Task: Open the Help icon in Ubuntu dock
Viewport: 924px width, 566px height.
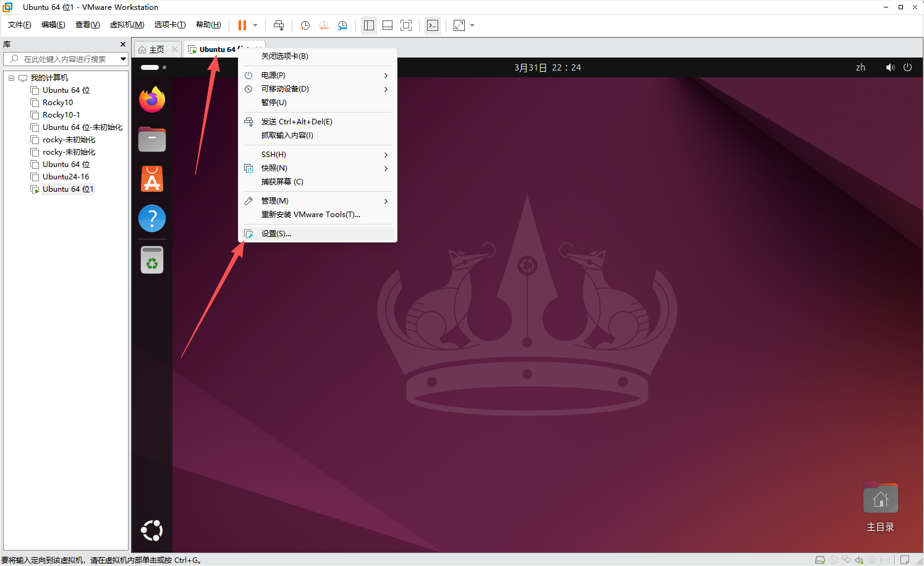Action: pos(152,218)
